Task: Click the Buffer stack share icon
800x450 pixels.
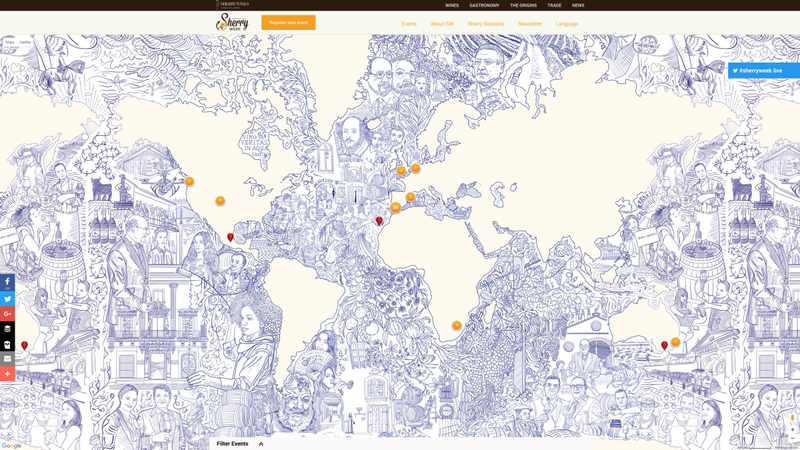Action: 7,329
